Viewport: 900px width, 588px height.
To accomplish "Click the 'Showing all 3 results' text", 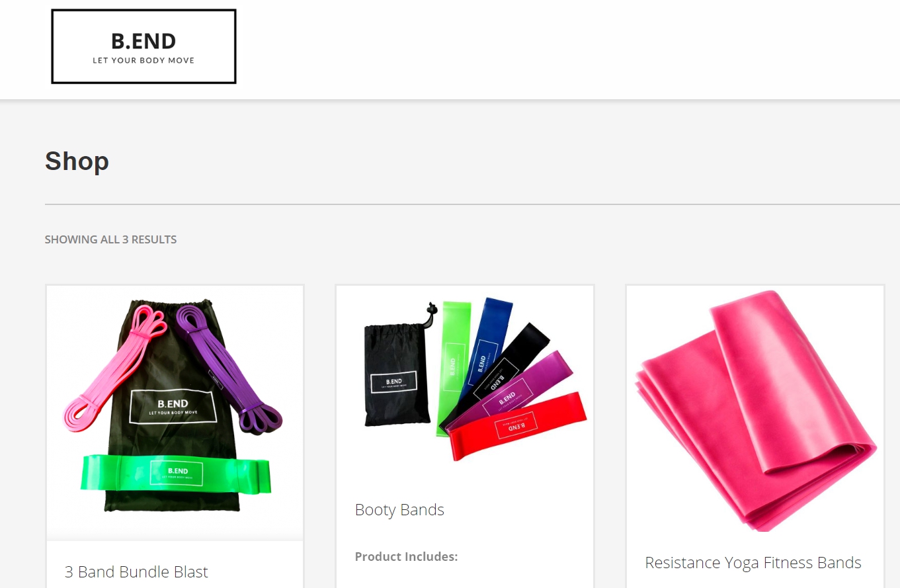I will (x=110, y=239).
